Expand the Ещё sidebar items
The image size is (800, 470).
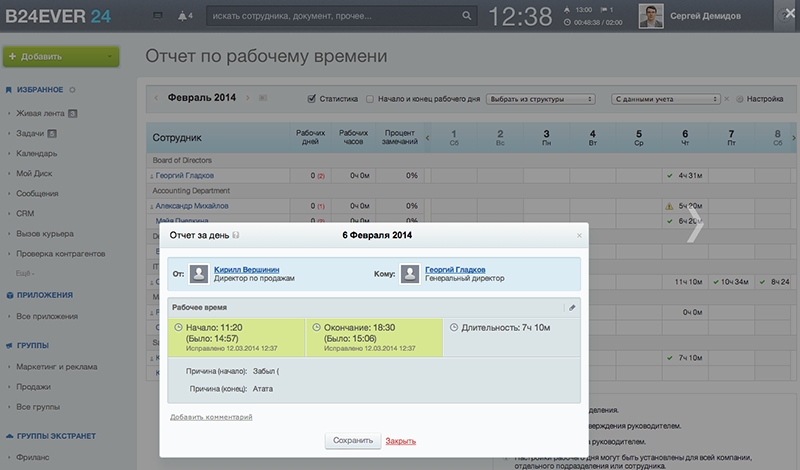click(x=25, y=274)
